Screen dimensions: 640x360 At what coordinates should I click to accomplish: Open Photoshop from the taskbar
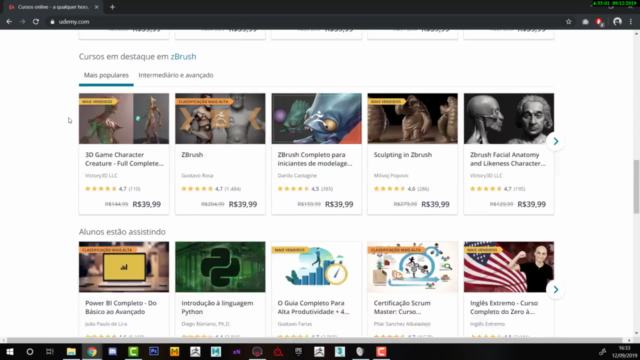point(154,351)
